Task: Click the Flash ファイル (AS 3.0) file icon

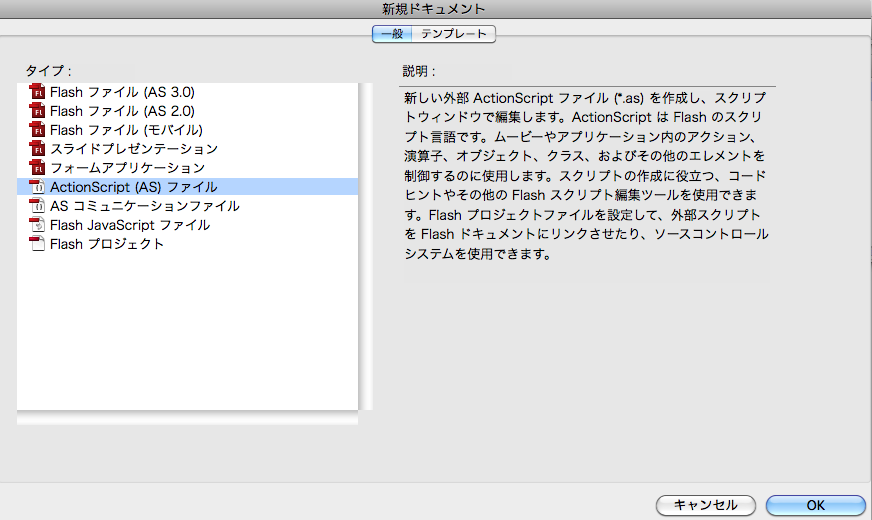Action: (x=37, y=92)
